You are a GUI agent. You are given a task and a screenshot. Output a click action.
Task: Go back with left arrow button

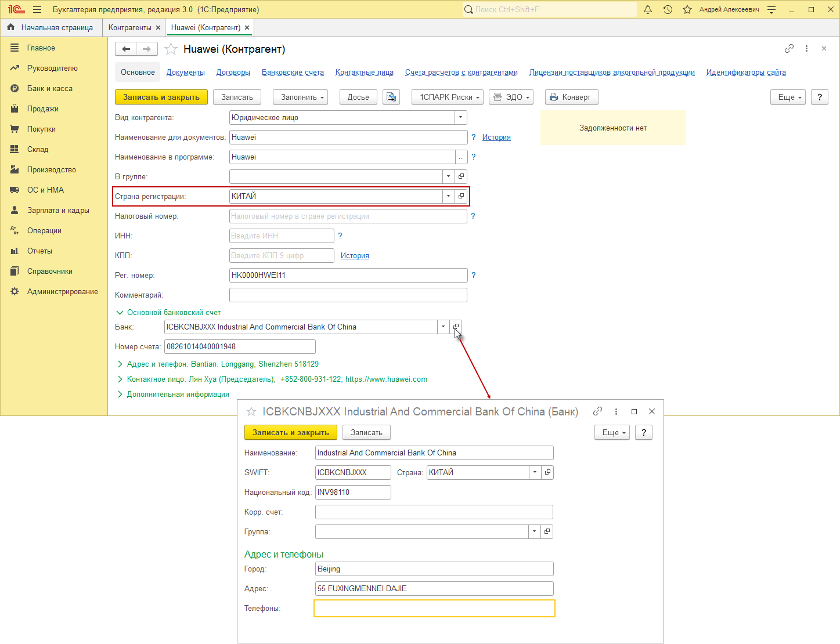(126, 49)
